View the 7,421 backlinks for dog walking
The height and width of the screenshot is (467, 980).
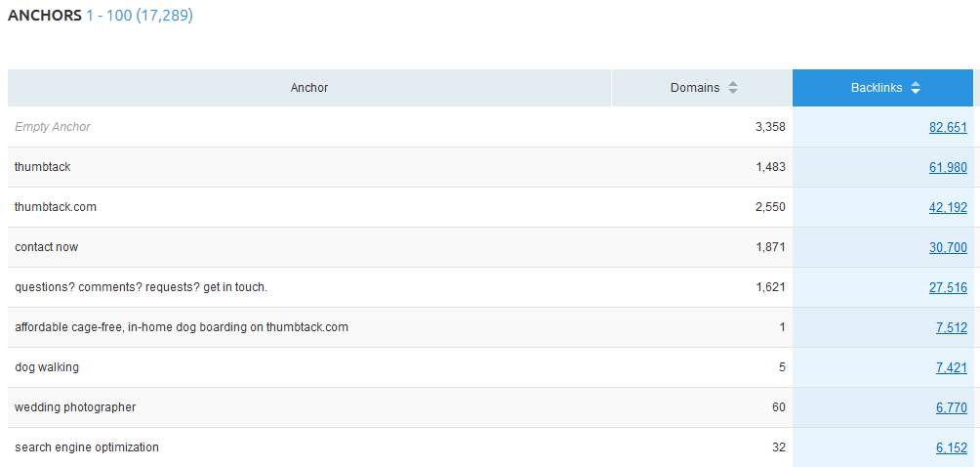(951, 367)
